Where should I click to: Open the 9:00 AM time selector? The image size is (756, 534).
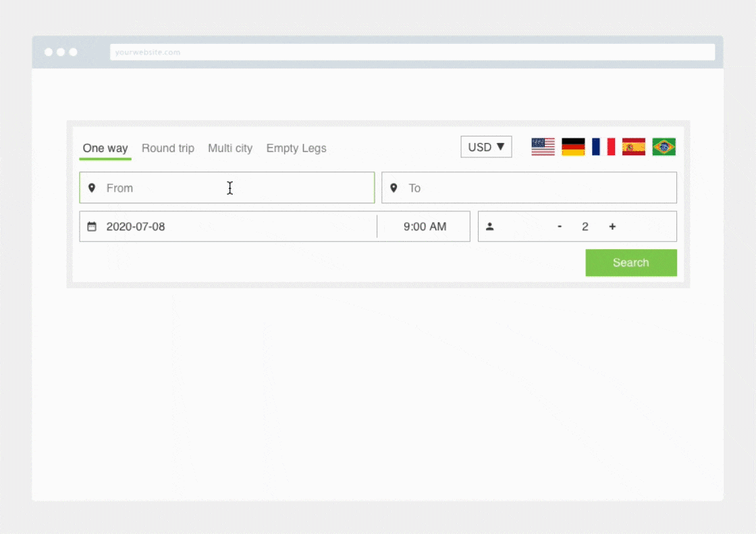tap(425, 227)
